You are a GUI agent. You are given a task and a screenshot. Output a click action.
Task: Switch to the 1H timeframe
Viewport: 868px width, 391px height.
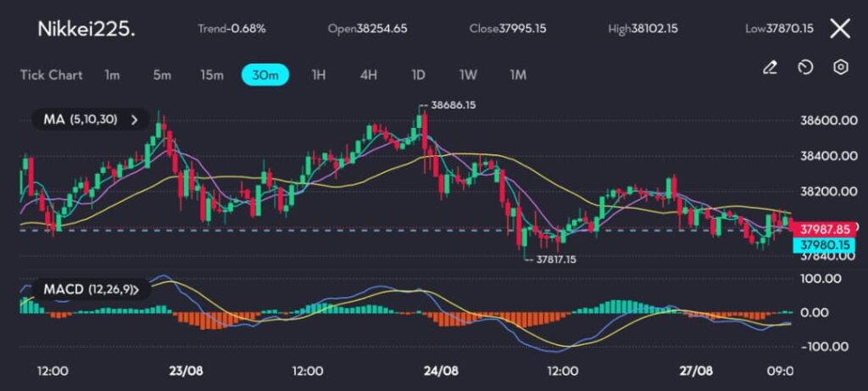point(318,75)
